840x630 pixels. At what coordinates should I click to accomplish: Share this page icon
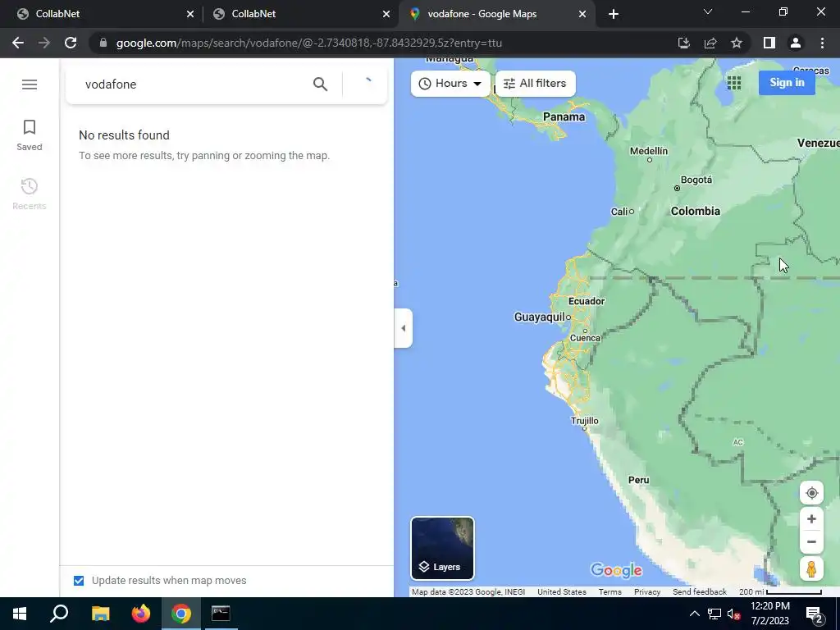[x=710, y=43]
